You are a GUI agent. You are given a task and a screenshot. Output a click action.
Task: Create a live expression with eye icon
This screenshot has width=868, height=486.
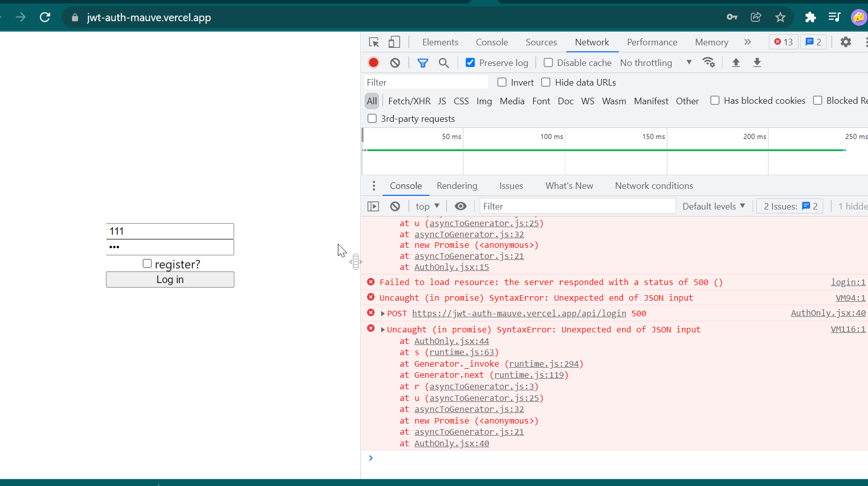[461, 206]
